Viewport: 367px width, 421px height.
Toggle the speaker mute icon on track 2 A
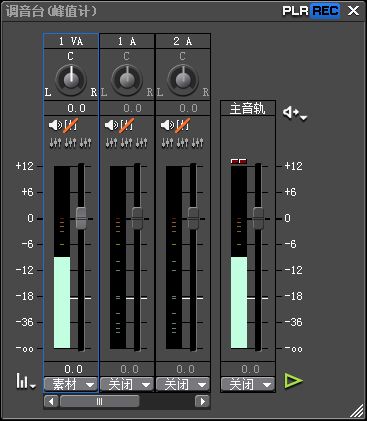tap(167, 125)
